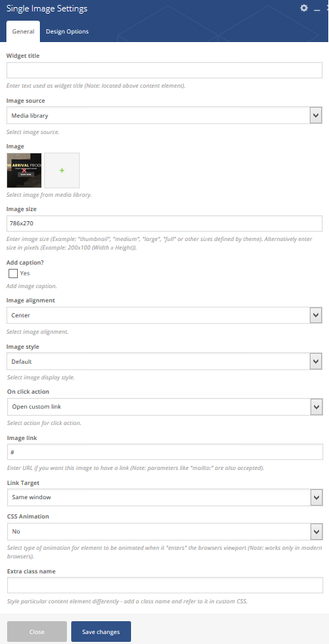Remove the selected image with red X
The image size is (329, 644).
pyautogui.click(x=24, y=170)
